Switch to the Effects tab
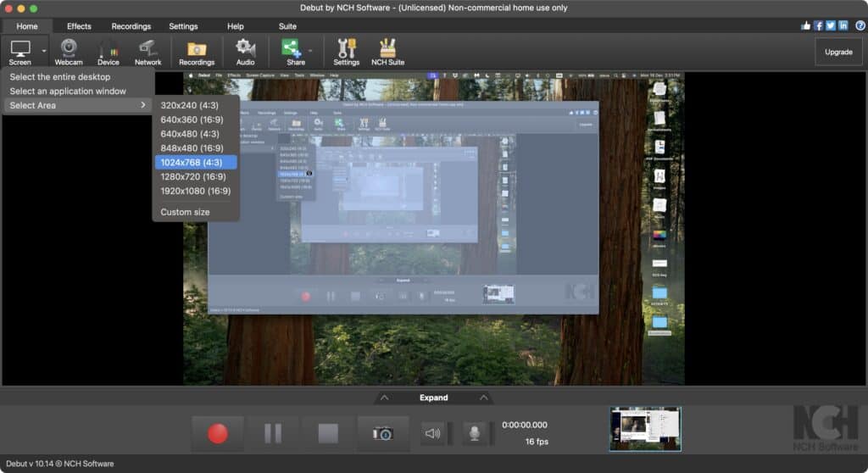 pyautogui.click(x=79, y=26)
